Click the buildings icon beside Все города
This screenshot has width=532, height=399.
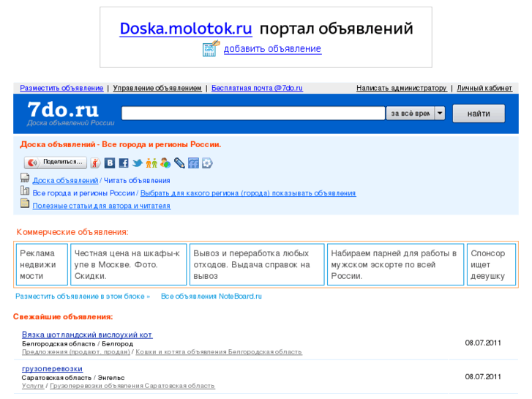point(25,190)
